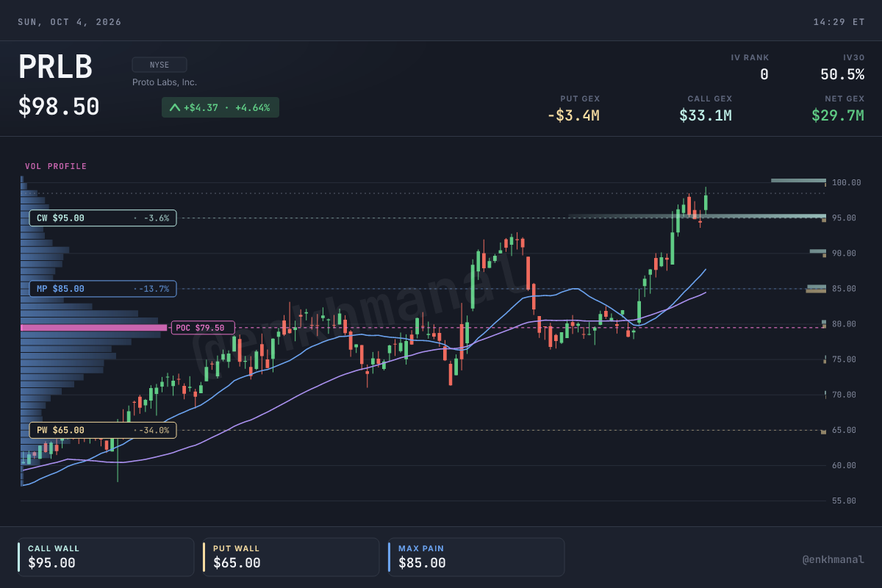Click the PW $65.00 chart label
This screenshot has height=588, width=882.
103,430
